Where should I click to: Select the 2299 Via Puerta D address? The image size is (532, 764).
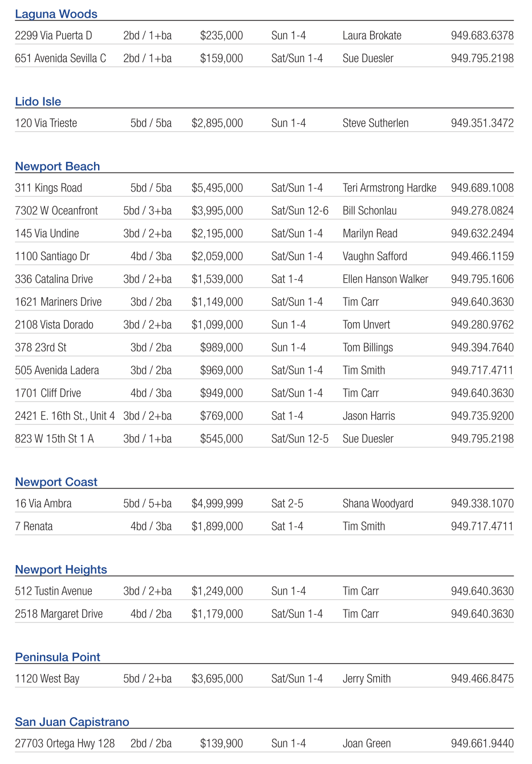[53, 35]
